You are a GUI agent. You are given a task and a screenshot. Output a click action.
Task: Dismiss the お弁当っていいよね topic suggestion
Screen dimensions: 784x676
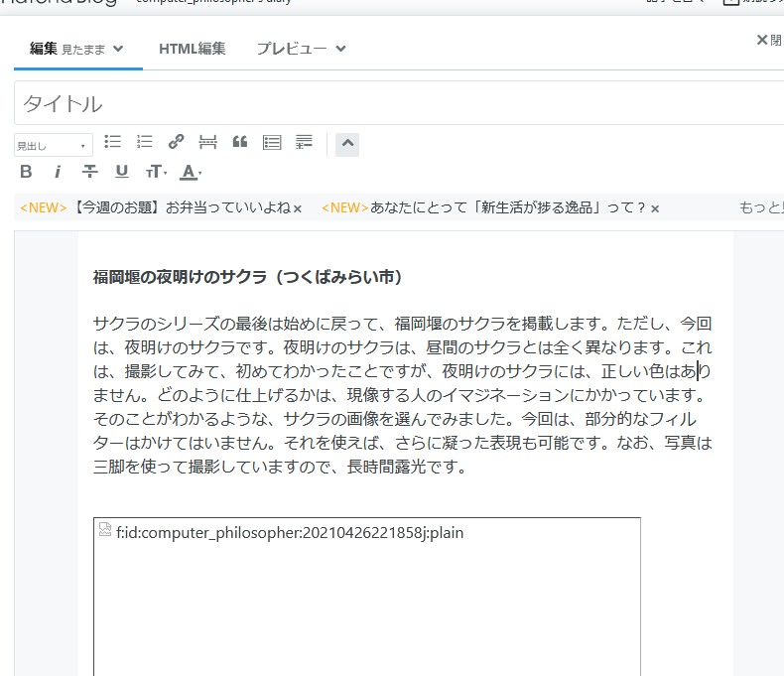point(298,209)
